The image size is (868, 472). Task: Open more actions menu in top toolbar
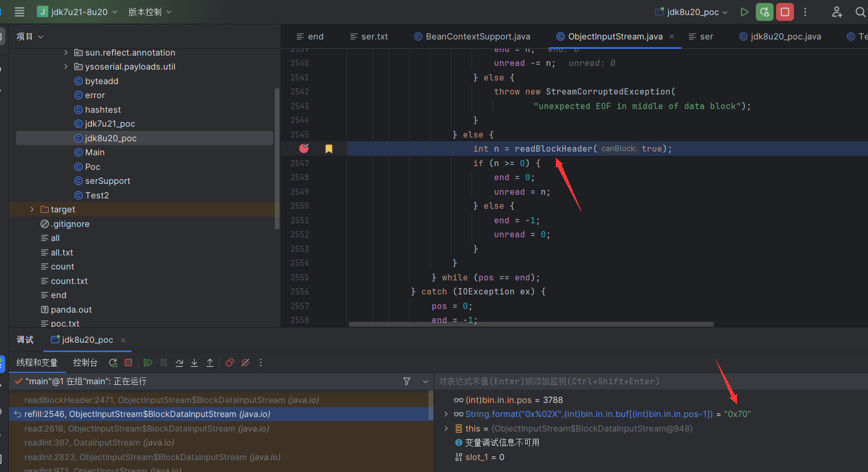805,12
